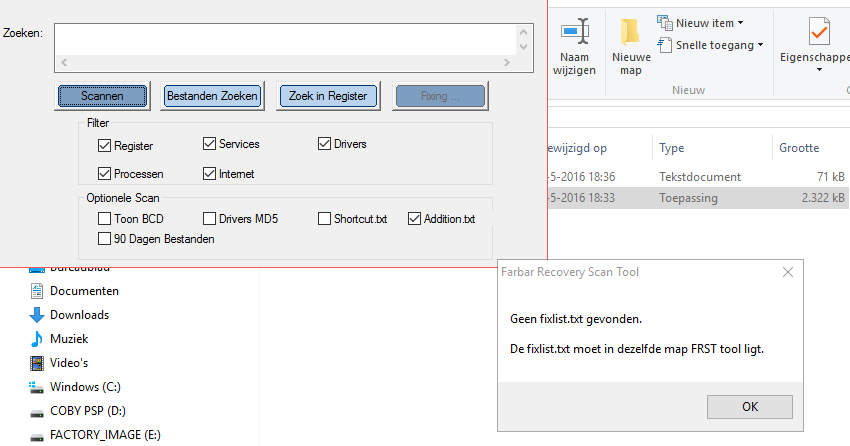Click the search box scroll left arrow
Image resolution: width=850 pixels, height=446 pixels.
(x=64, y=62)
